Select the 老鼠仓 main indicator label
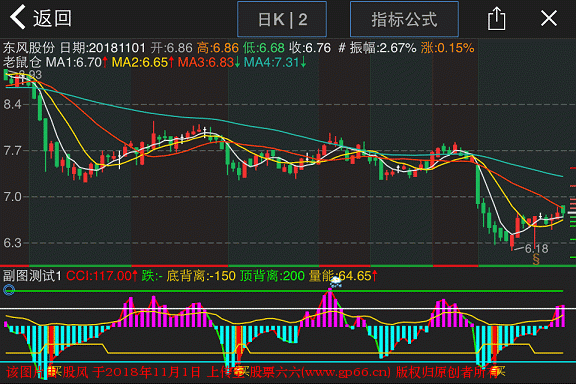Image resolution: width=576 pixels, height=384 pixels. click(x=22, y=62)
